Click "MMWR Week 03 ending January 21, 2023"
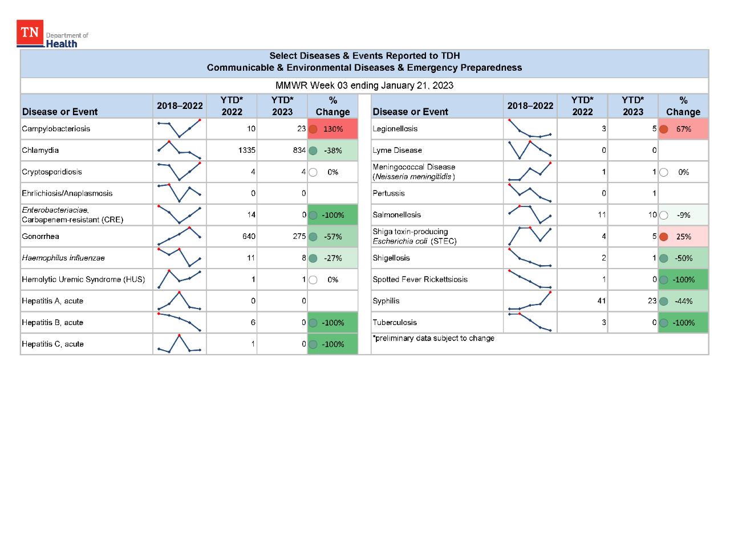The height and width of the screenshot is (560, 730). tap(364, 86)
